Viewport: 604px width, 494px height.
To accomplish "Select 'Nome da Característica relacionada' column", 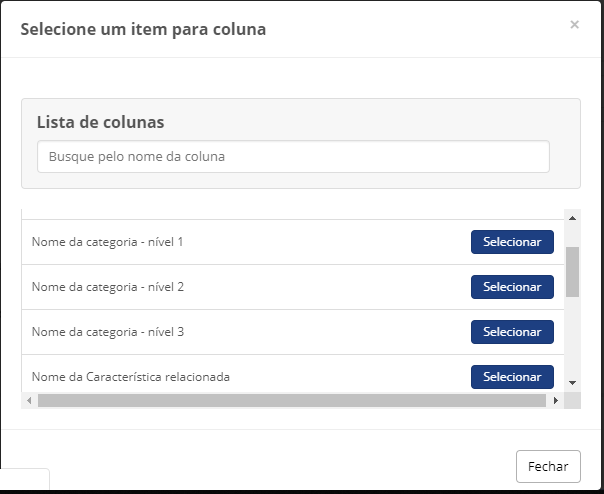I will click(512, 377).
